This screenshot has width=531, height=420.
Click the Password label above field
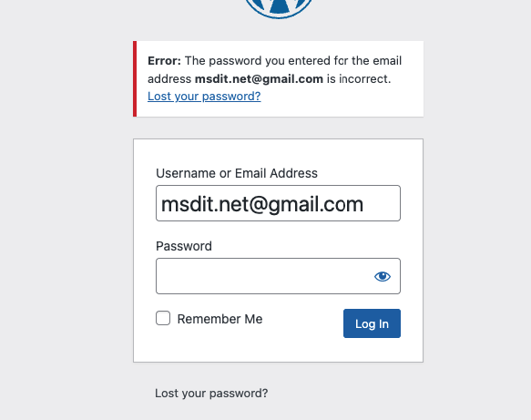click(184, 246)
